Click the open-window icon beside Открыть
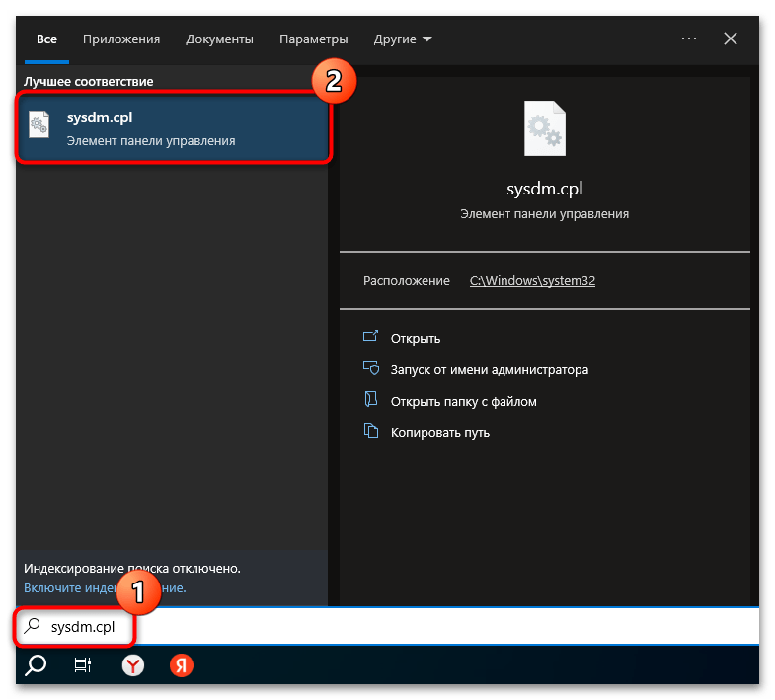Image resolution: width=775 pixels, height=700 pixels. [x=370, y=336]
